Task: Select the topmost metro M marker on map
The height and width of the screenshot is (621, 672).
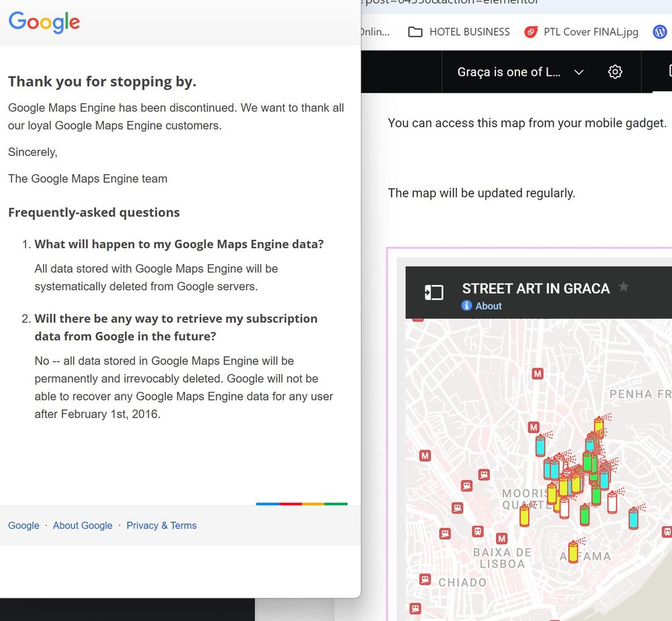Action: pos(538,374)
